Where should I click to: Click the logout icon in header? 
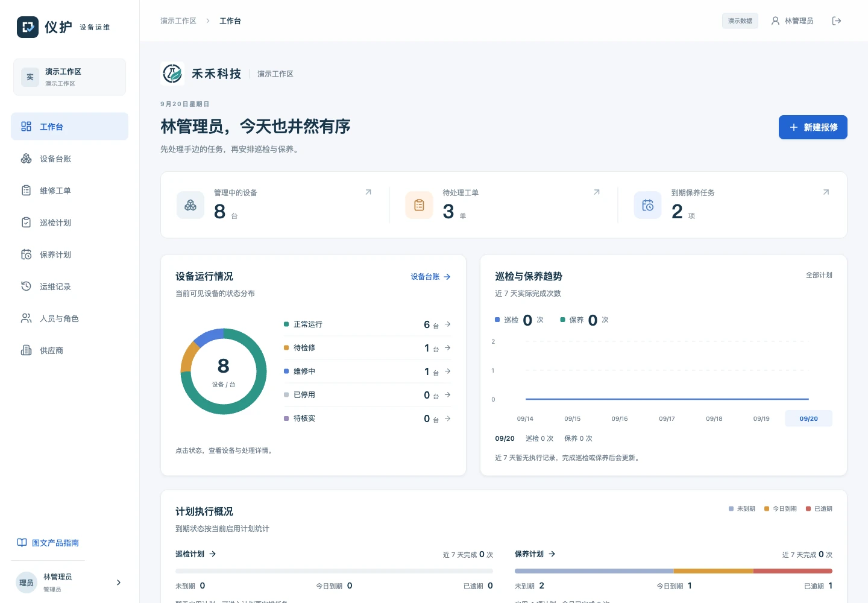837,21
